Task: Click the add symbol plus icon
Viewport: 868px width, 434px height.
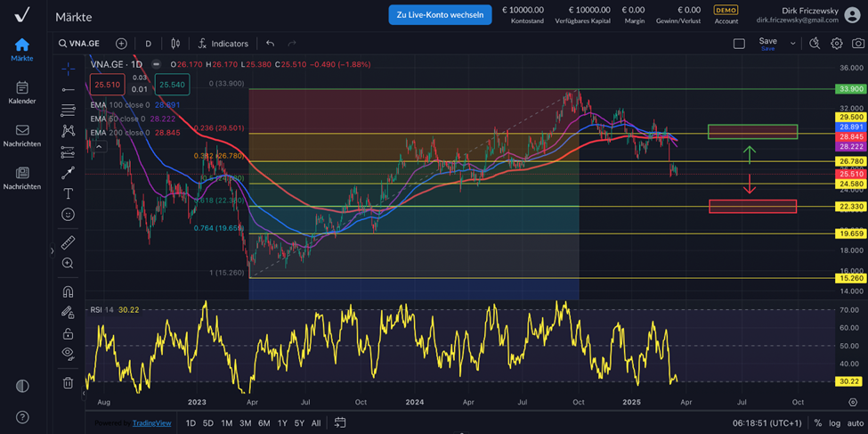Action: (121, 44)
